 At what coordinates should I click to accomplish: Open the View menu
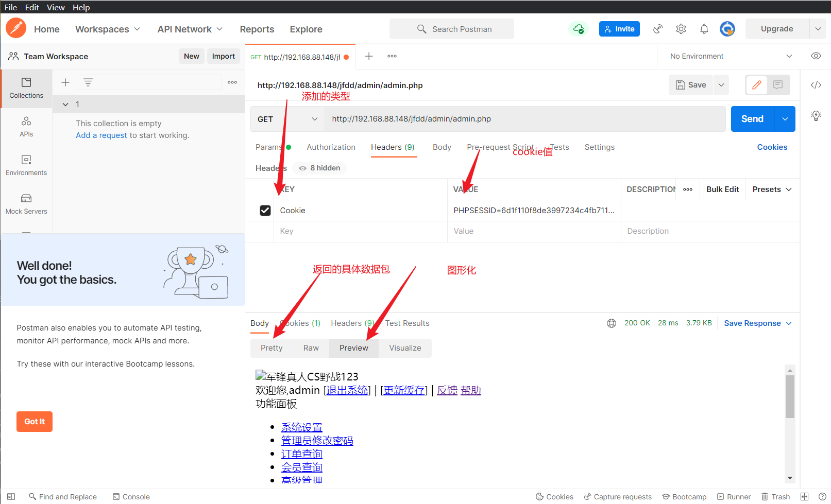[x=56, y=7]
